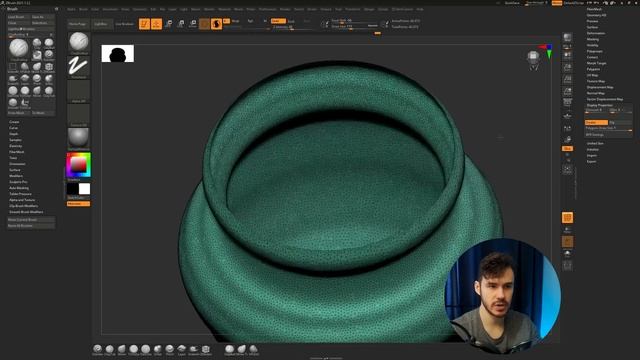Image resolution: width=640 pixels, height=360 pixels.
Task: Select the Sculptris Pro mode icon
Action: (216, 24)
